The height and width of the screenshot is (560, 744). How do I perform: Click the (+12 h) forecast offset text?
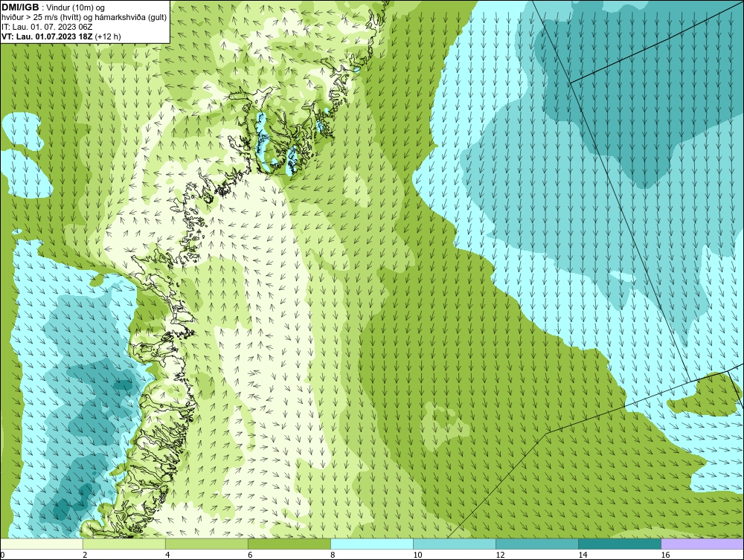[108, 36]
